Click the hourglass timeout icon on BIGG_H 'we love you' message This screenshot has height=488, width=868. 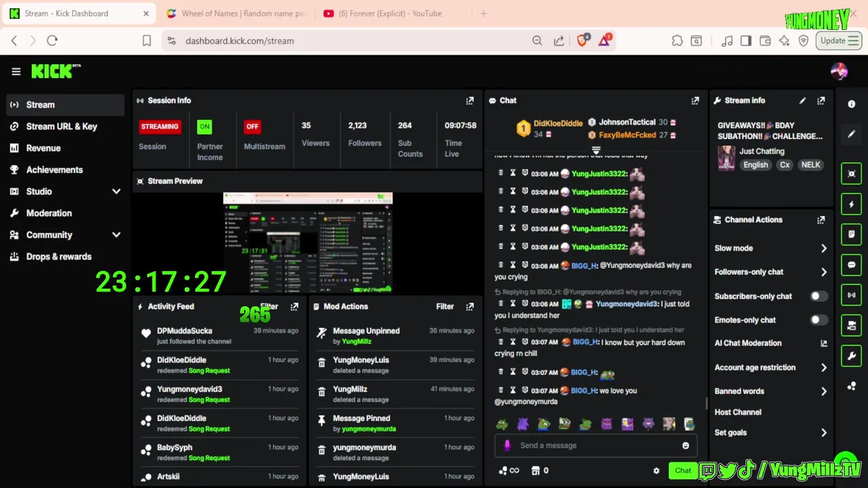(x=513, y=390)
